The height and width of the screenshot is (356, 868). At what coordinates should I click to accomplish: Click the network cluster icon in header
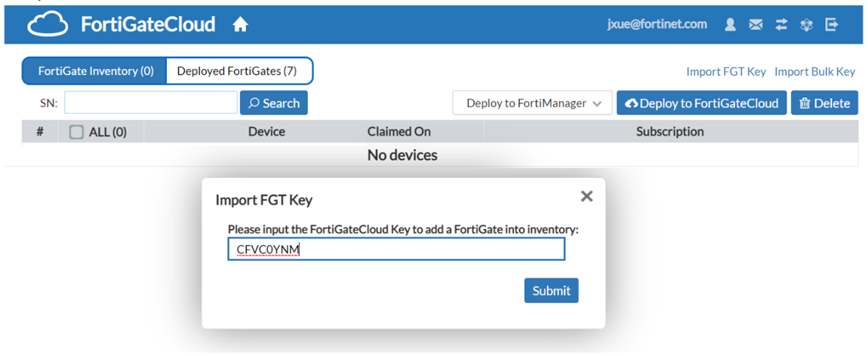click(806, 25)
